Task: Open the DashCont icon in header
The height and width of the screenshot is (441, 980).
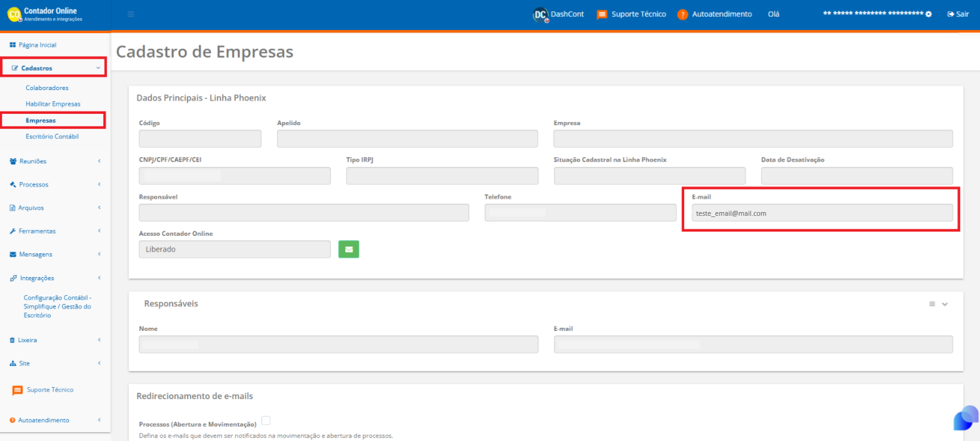Action: pos(540,14)
